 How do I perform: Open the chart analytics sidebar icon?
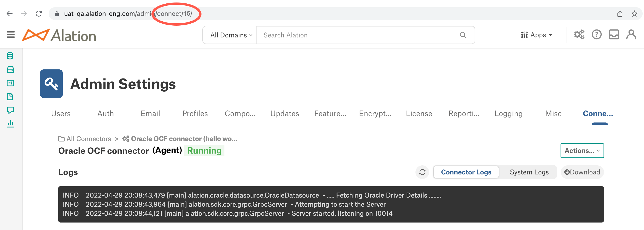pyautogui.click(x=10, y=123)
